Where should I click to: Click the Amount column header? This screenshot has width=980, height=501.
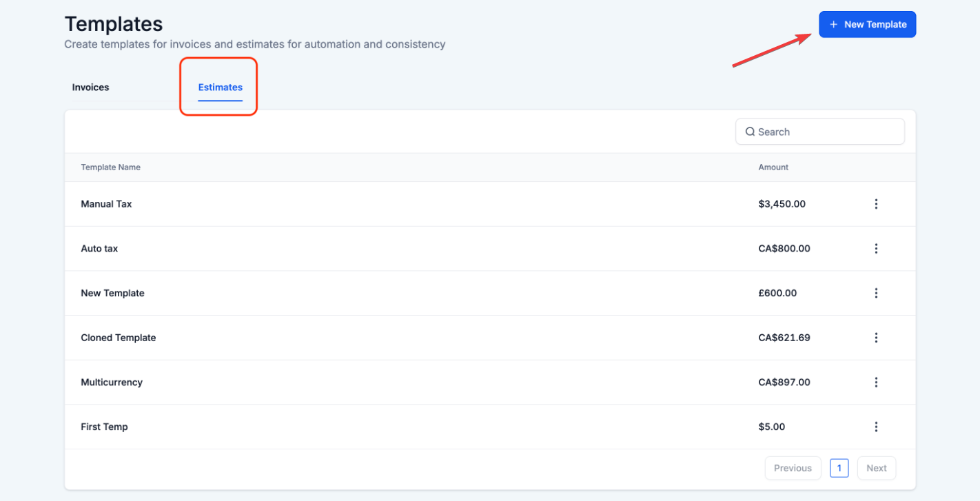click(773, 167)
